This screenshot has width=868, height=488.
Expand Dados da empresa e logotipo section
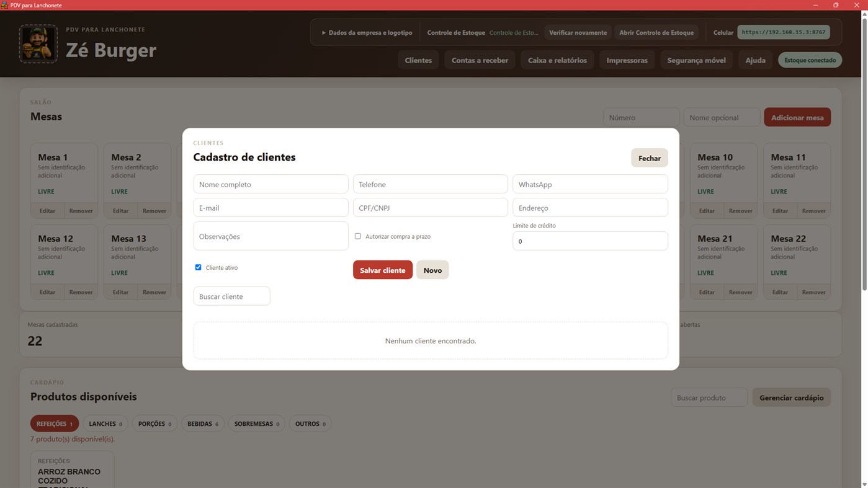pos(367,32)
